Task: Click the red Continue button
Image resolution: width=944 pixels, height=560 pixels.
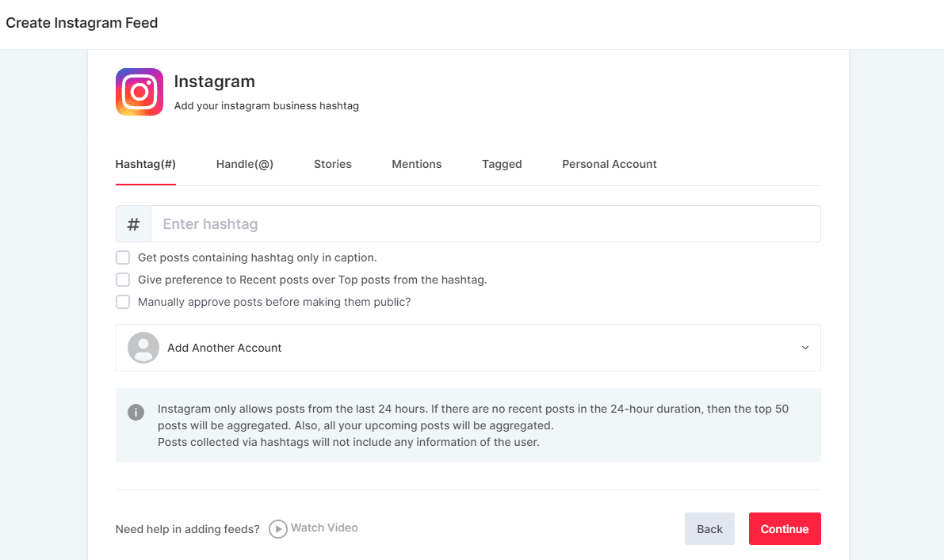Action: click(784, 529)
